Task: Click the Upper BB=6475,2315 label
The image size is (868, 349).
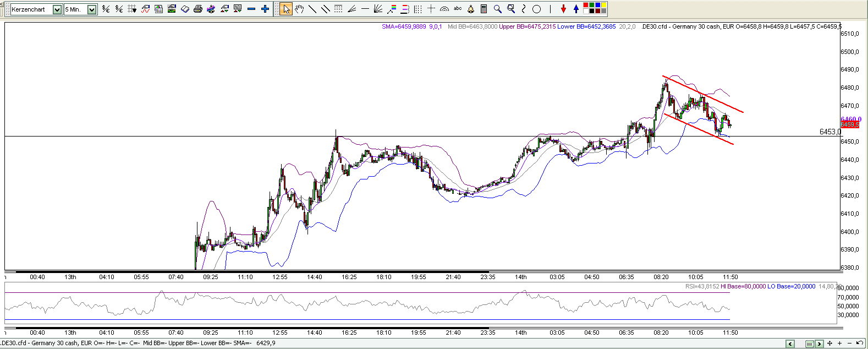Action: [x=527, y=26]
